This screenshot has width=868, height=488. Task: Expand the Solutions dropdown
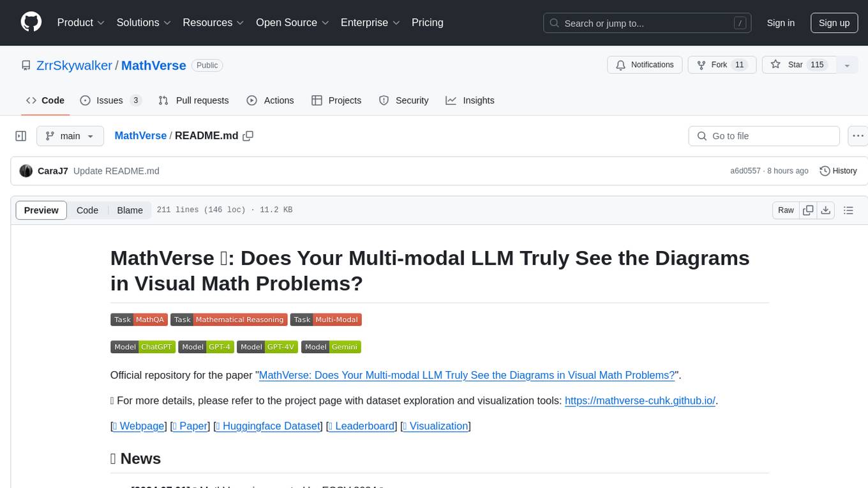[144, 22]
